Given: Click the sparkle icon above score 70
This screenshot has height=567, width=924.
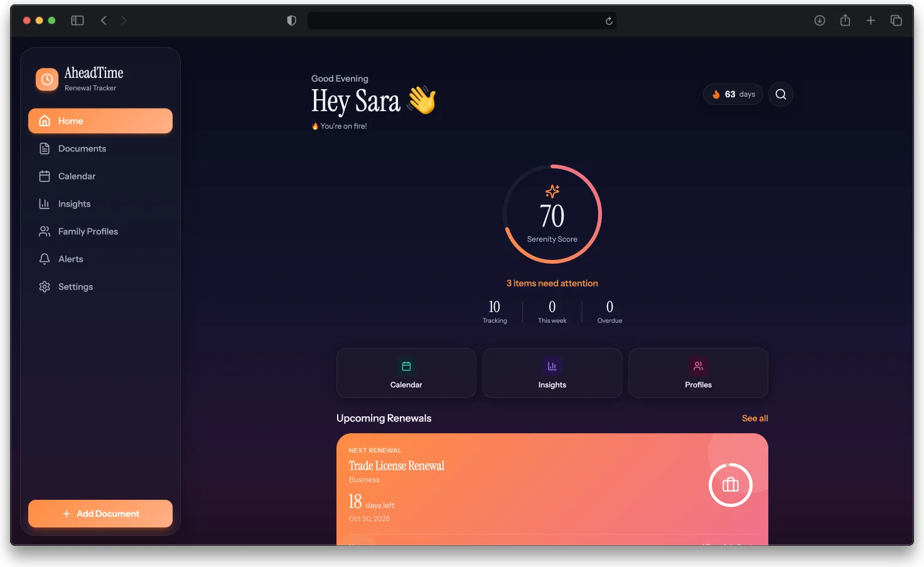Looking at the screenshot, I should pyautogui.click(x=552, y=191).
